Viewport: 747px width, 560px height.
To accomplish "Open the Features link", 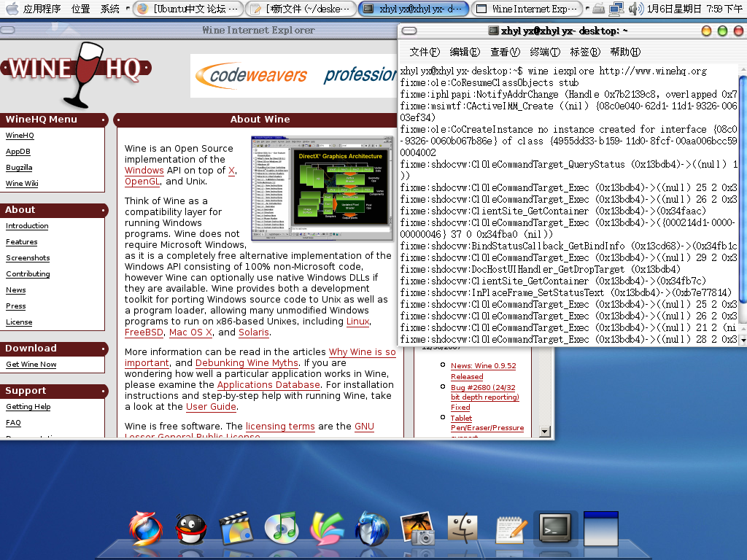I will [21, 242].
